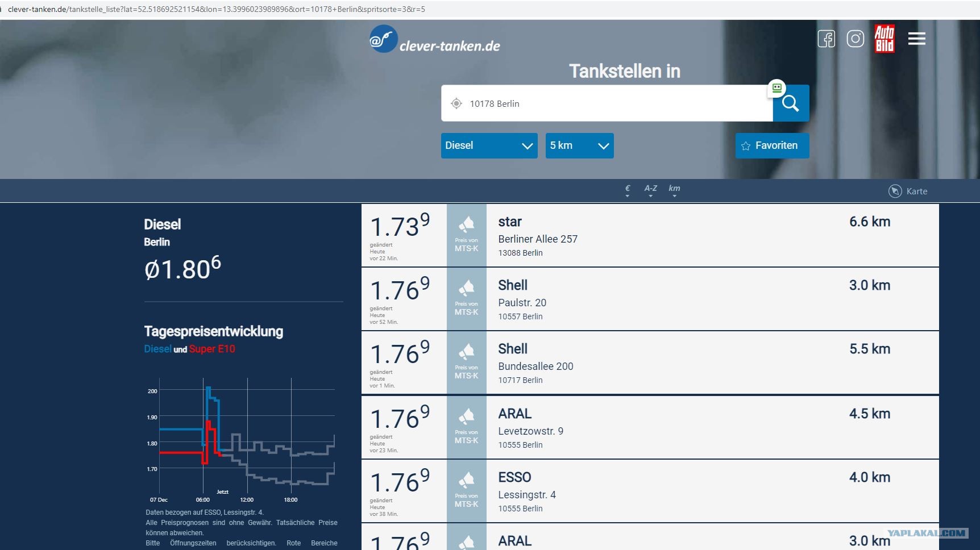Click the green badge above search button
The height and width of the screenshot is (550, 980).
(x=776, y=88)
